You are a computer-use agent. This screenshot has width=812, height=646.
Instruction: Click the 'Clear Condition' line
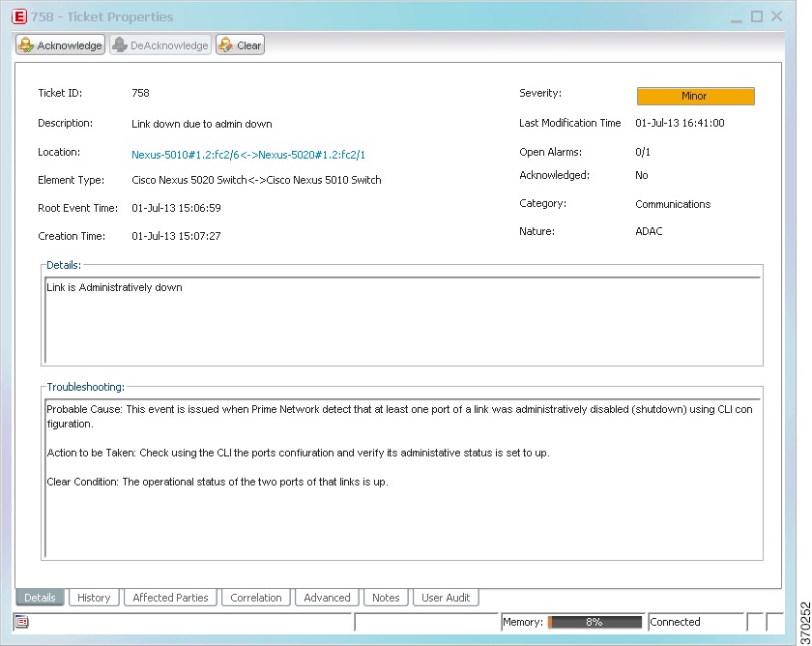tap(217, 482)
